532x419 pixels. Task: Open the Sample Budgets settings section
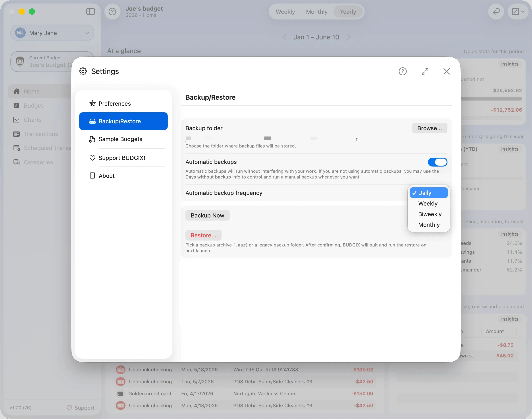point(123,139)
